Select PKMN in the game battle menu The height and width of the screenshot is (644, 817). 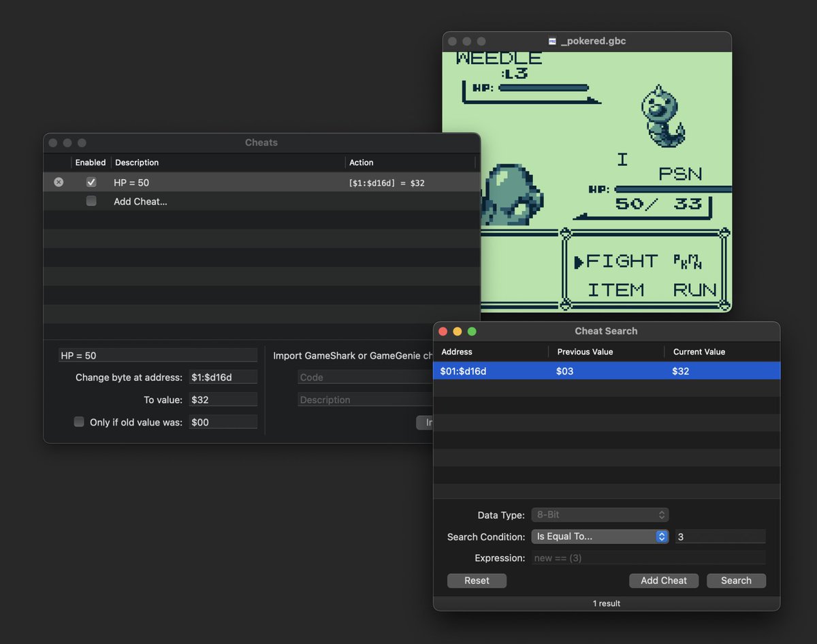688,261
